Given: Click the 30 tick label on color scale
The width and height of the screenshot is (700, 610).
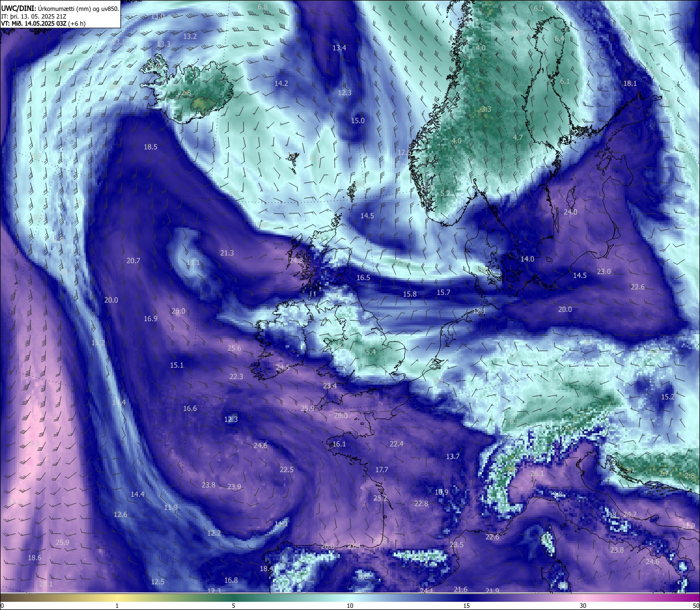Looking at the screenshot, I should (583, 606).
